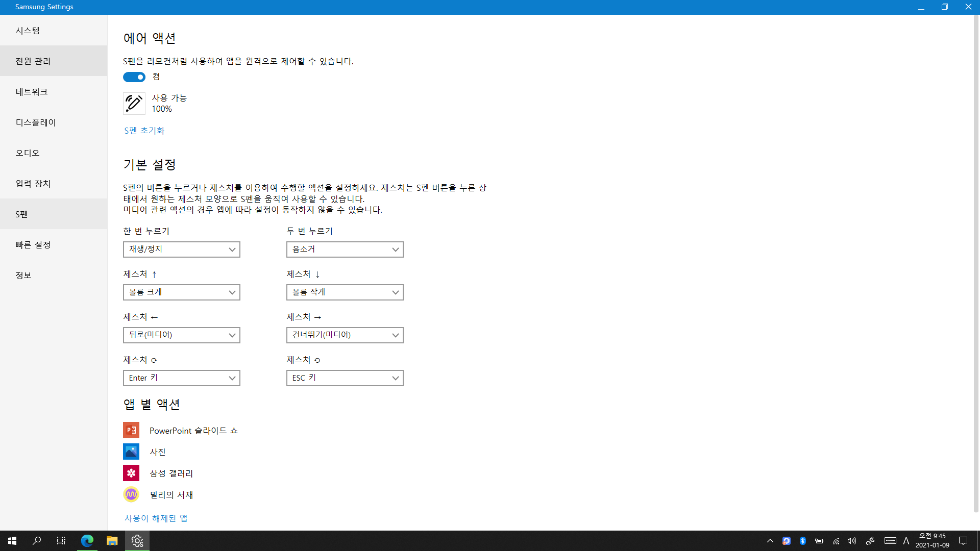Open the ESC 키 gesture dropdown
980x551 pixels.
click(x=345, y=378)
